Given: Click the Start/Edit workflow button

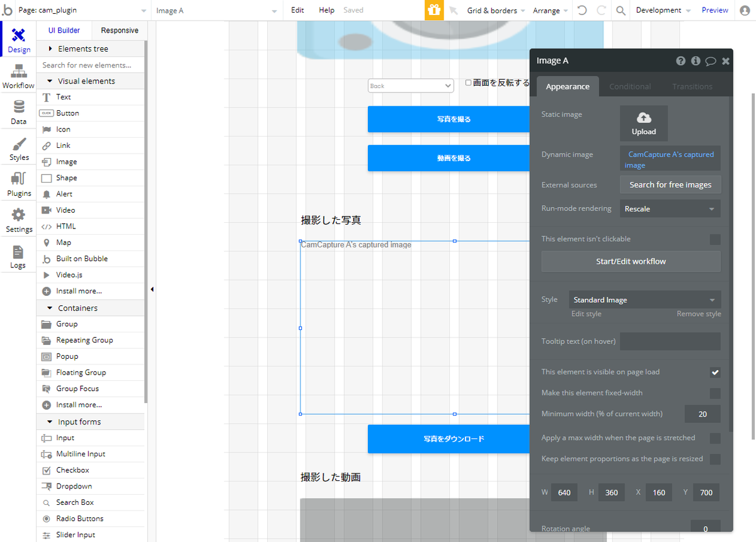Looking at the screenshot, I should 631,261.
